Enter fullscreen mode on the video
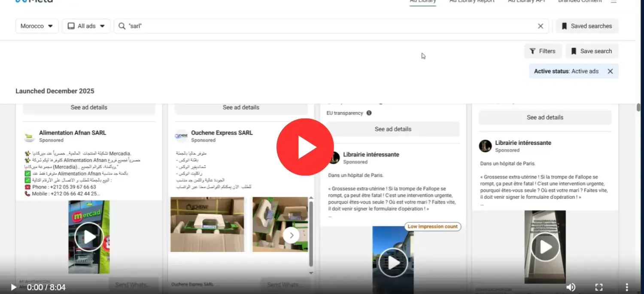Image resolution: width=644 pixels, height=294 pixels. [x=599, y=287]
